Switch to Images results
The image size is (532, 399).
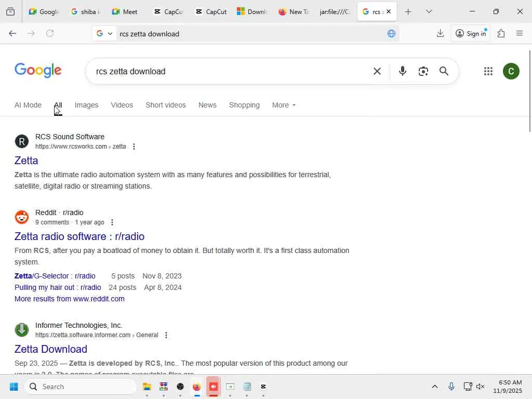click(x=87, y=105)
